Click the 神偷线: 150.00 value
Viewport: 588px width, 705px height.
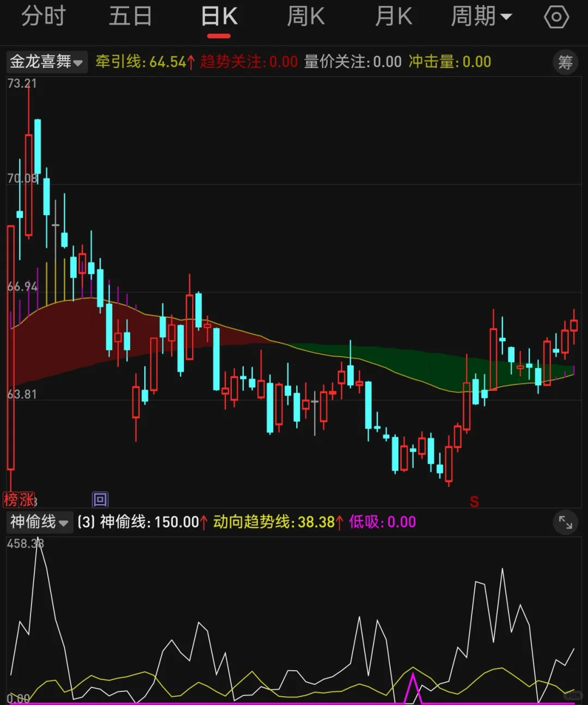tap(154, 522)
